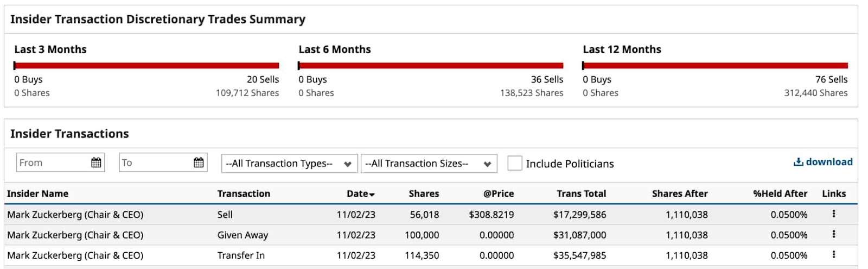The width and height of the screenshot is (868, 269).
Task: Sort by the Insider Name column header
Action: pyautogui.click(x=37, y=193)
